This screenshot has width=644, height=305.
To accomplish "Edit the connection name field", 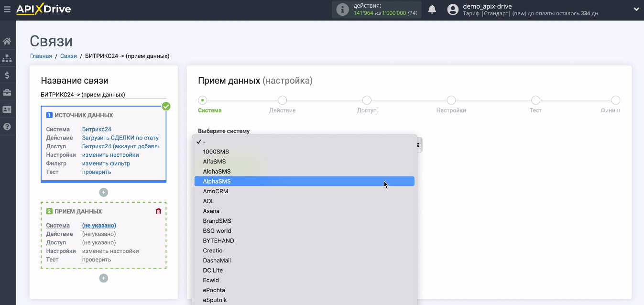I will click(x=104, y=95).
